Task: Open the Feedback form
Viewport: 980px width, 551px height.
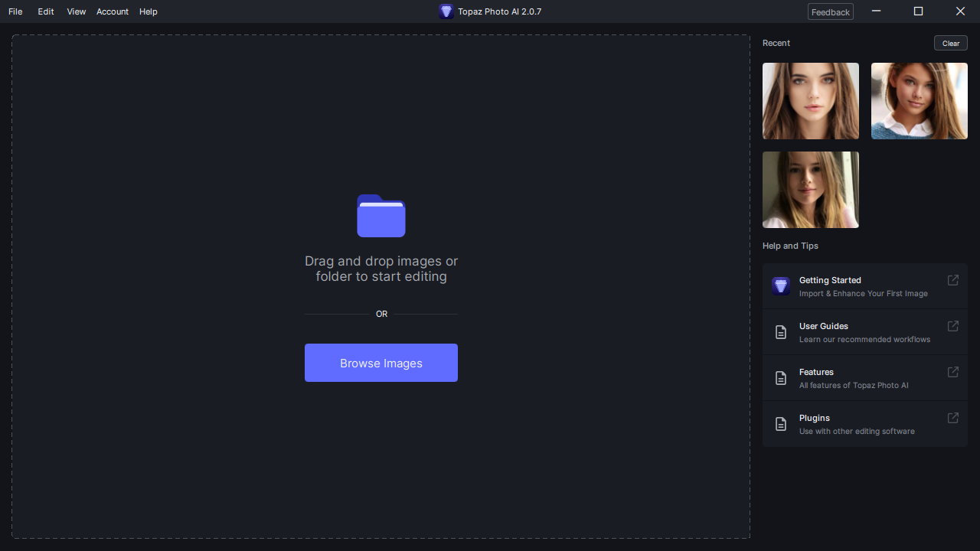Action: point(830,11)
